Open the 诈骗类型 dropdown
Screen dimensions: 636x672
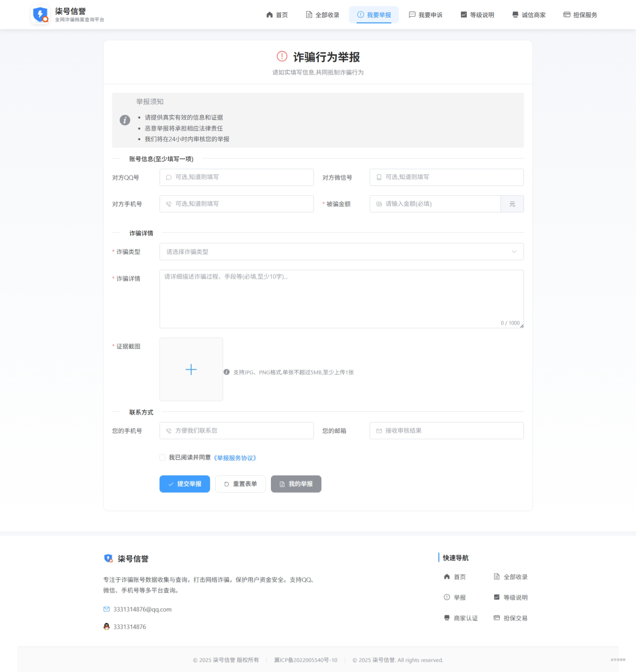[341, 252]
